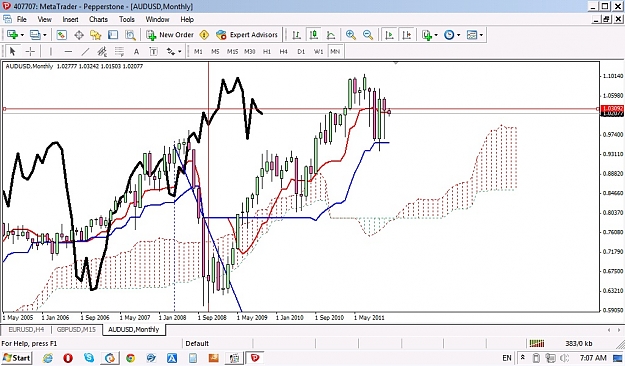Switch to Bar Chart display
This screenshot has height=366, width=625.
[296, 35]
